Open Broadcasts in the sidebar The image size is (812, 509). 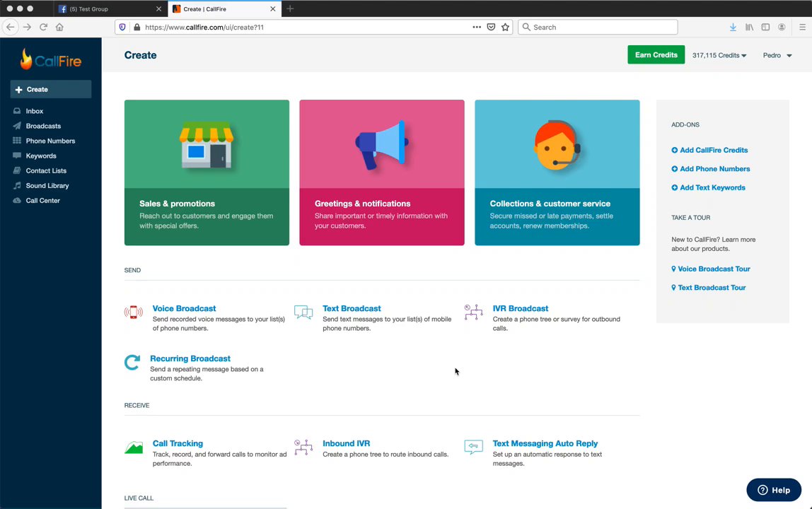click(x=43, y=126)
